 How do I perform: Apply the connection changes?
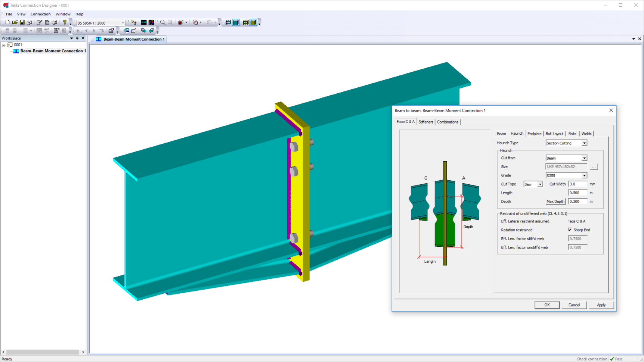601,305
